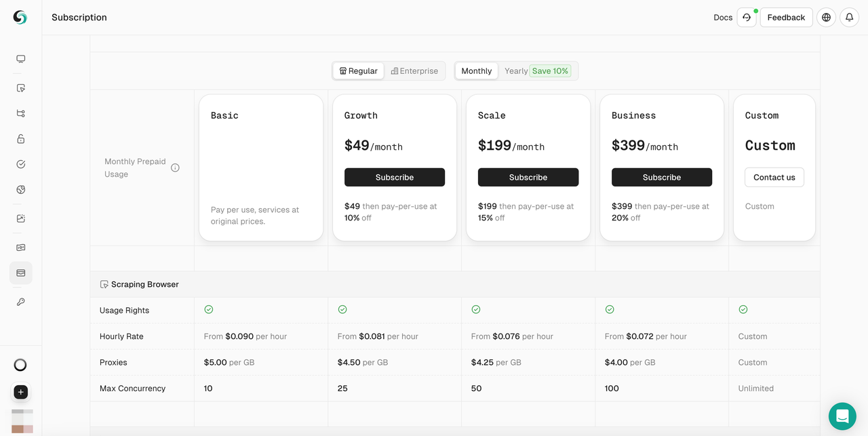Open the API Key icon at sidebar bottom

20,301
